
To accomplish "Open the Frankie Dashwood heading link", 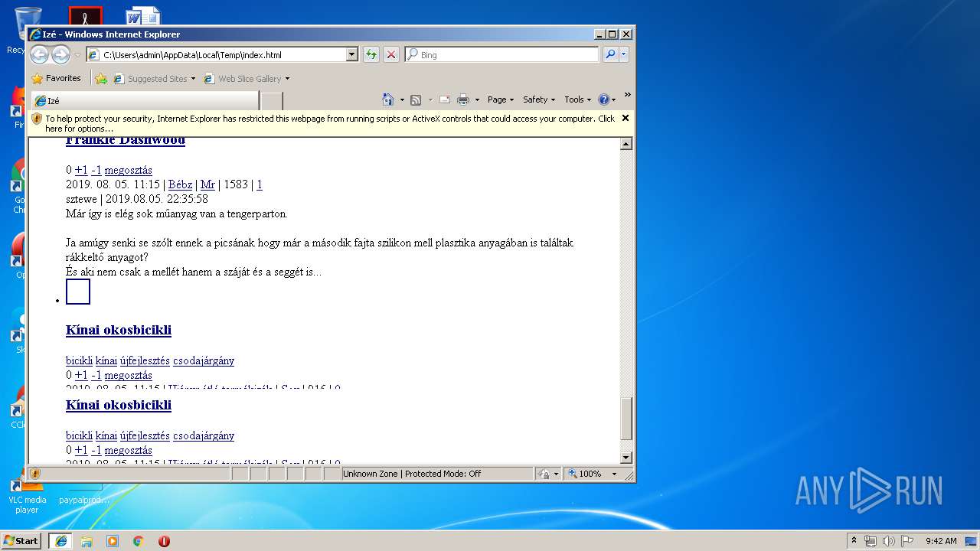I will (x=126, y=140).
